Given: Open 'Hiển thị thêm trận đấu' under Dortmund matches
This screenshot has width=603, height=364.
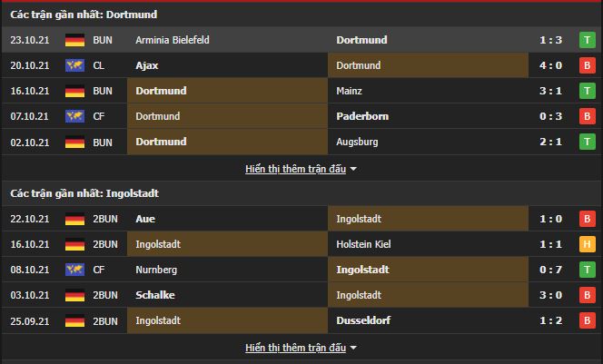Looking at the screenshot, I should (296, 169).
